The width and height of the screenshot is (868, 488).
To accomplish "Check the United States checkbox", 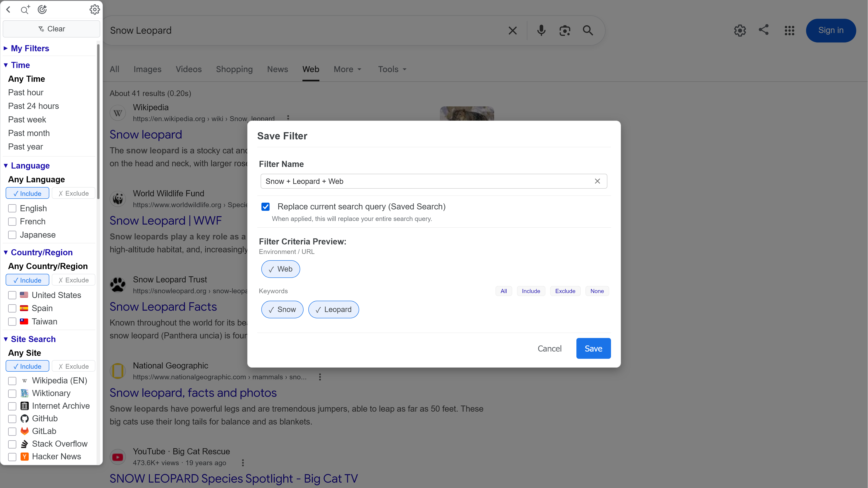I will (x=12, y=295).
